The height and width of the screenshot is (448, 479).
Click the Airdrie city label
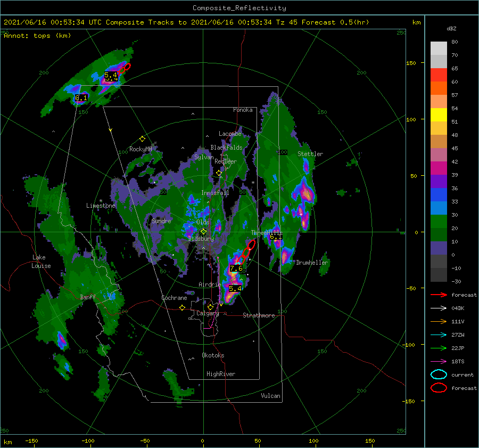coord(210,284)
